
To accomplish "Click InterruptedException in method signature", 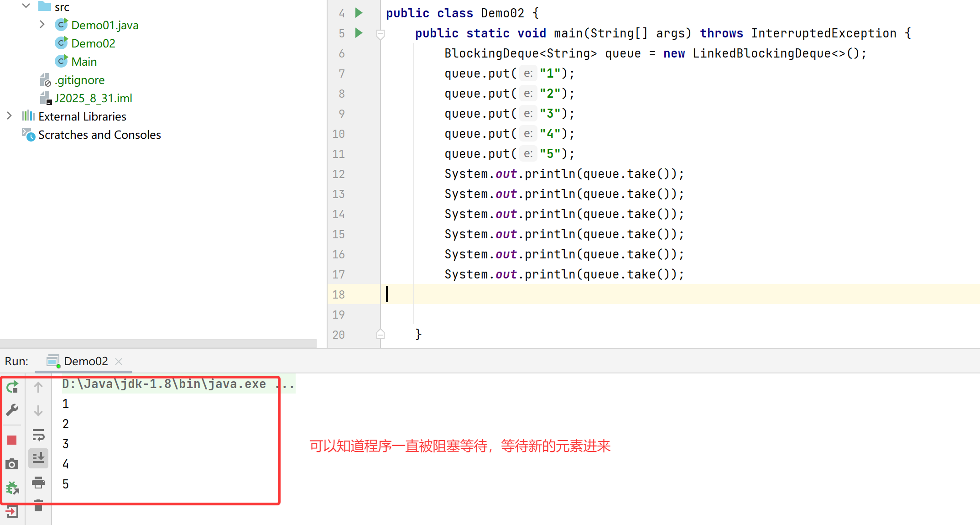I will coord(824,33).
